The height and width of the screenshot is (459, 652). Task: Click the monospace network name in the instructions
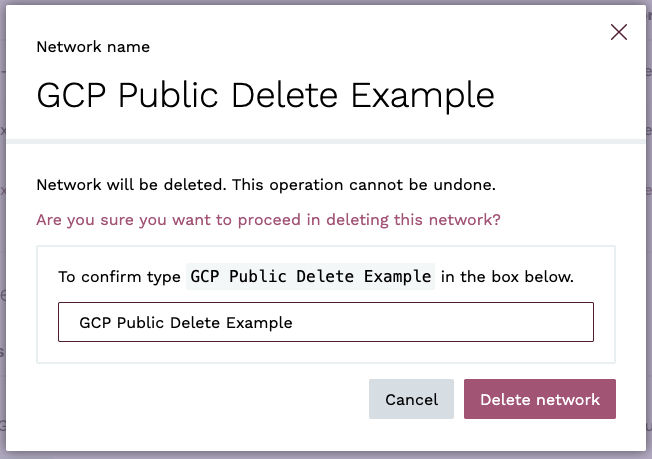click(311, 276)
